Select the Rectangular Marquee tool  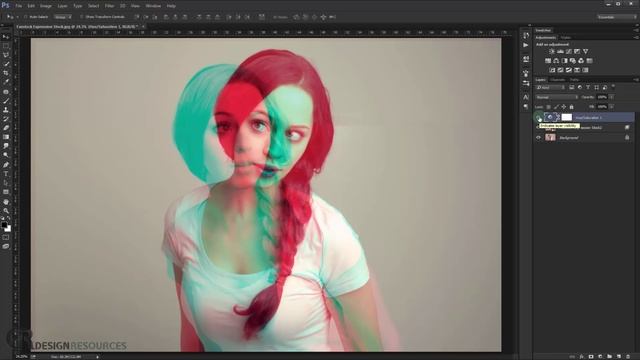coord(6,46)
